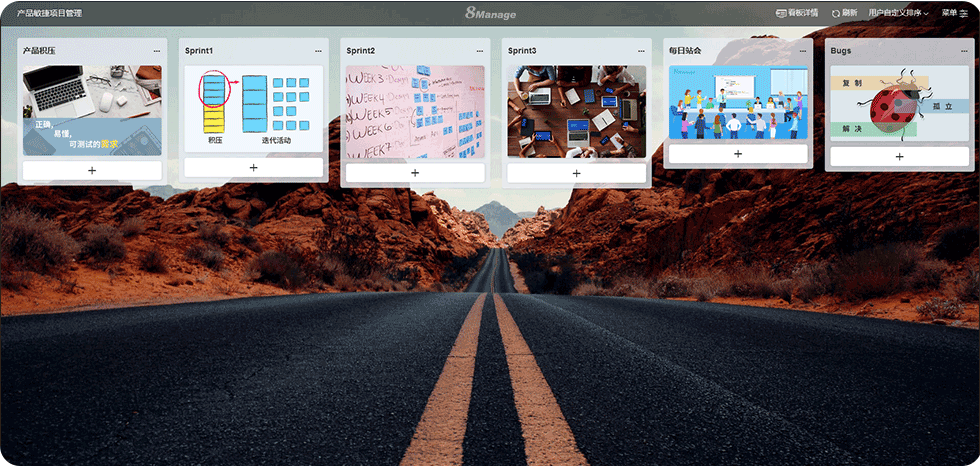Expand the 用户自定义排序 sort dropdown
The image size is (980, 470).
(x=898, y=13)
